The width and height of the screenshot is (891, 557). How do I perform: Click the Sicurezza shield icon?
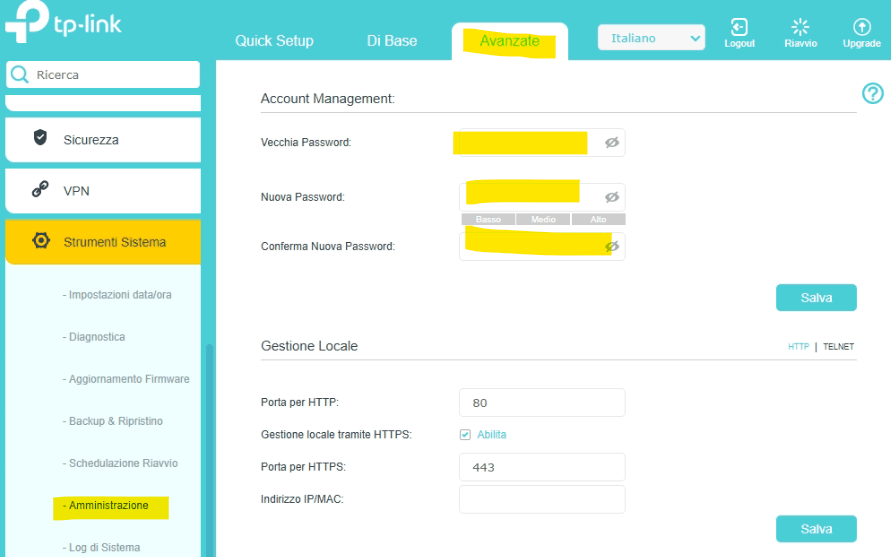(40, 138)
